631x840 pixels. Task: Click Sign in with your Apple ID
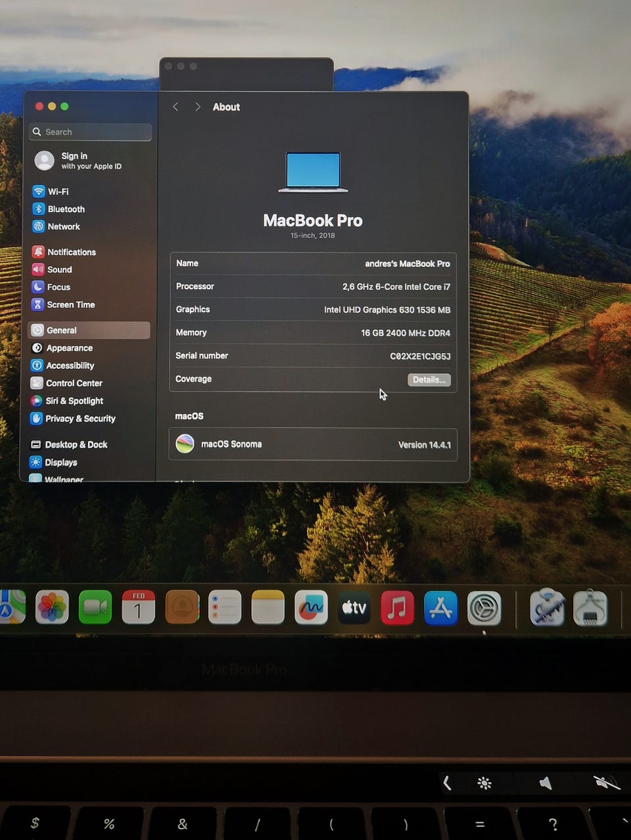tap(79, 160)
